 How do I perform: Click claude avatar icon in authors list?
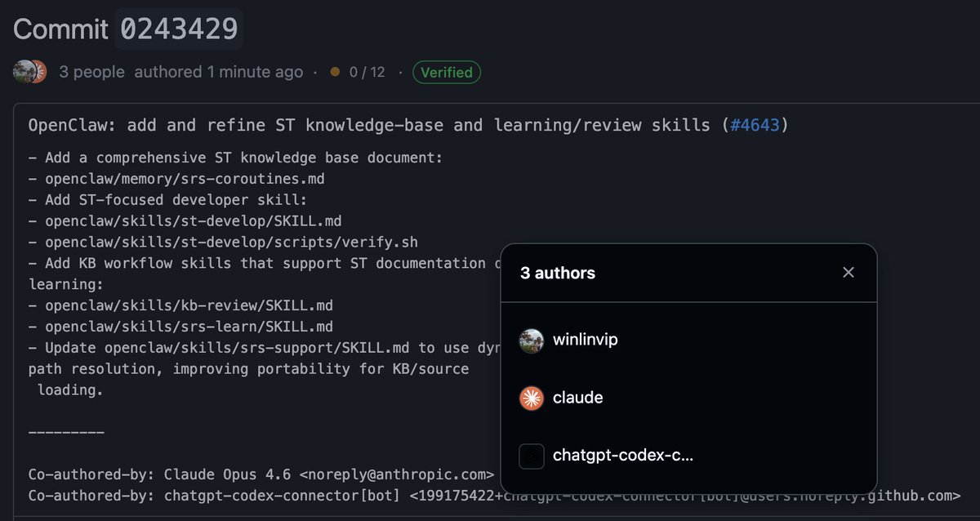click(x=532, y=399)
